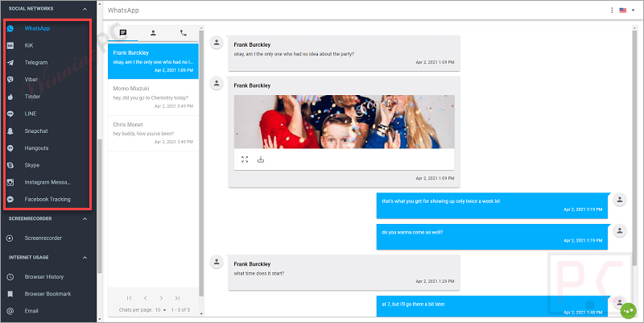Switch to the contacts tab
This screenshot has width=644, height=323.
pyautogui.click(x=153, y=33)
